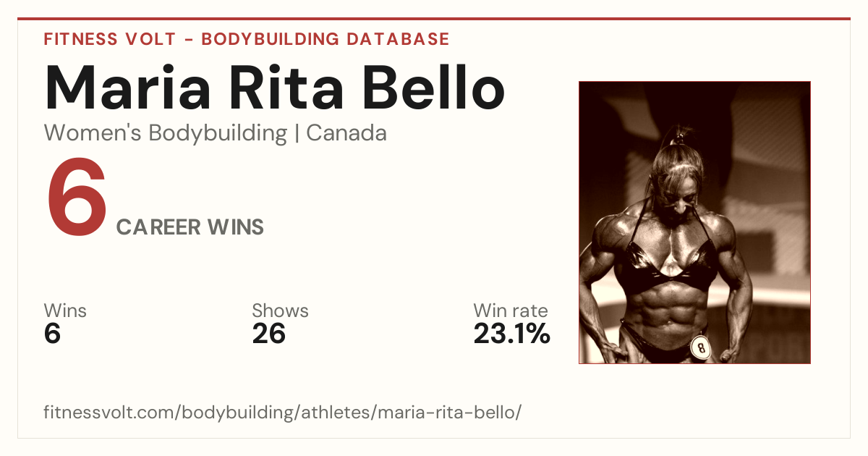
Task: Click the 23.1% win rate value
Action: point(512,334)
